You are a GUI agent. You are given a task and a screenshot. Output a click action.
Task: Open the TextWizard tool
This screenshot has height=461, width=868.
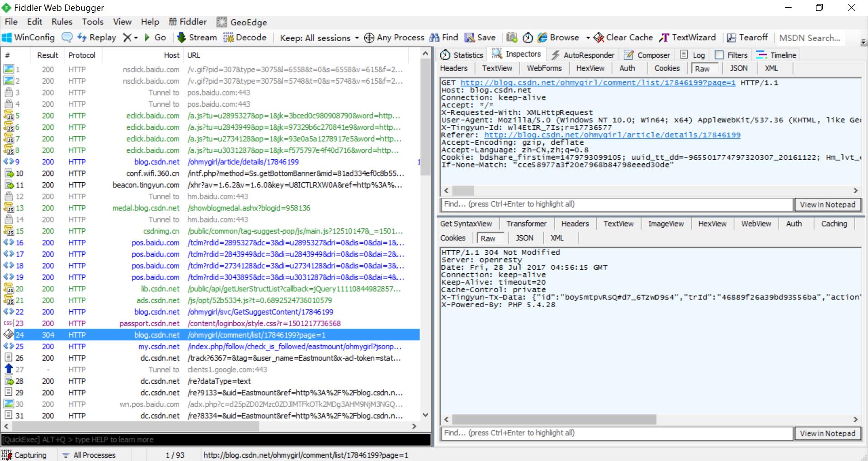coord(688,38)
